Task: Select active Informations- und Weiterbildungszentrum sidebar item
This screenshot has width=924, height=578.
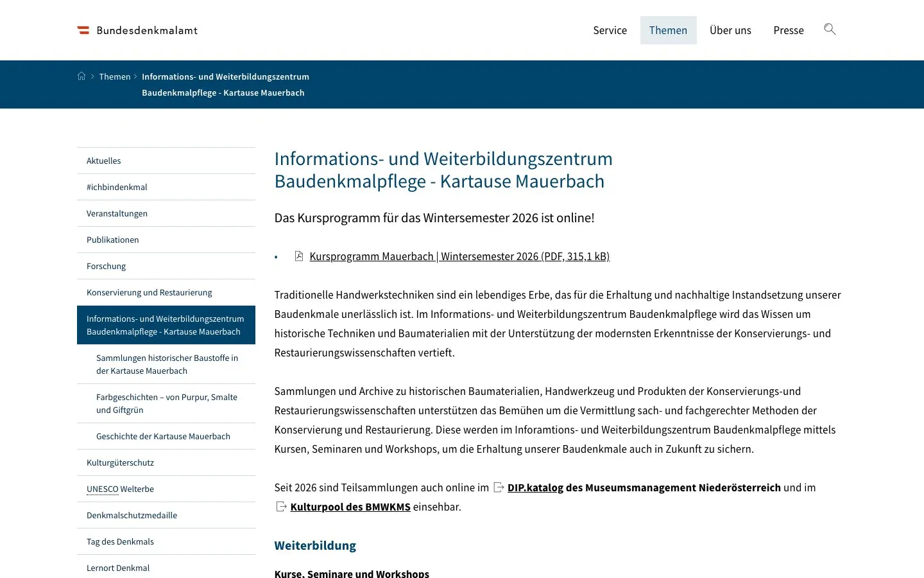Action: [x=166, y=325]
